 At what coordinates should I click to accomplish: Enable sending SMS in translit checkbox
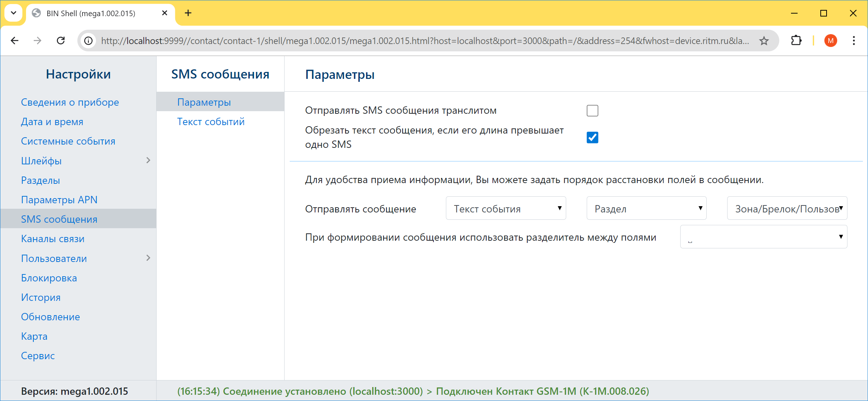592,110
